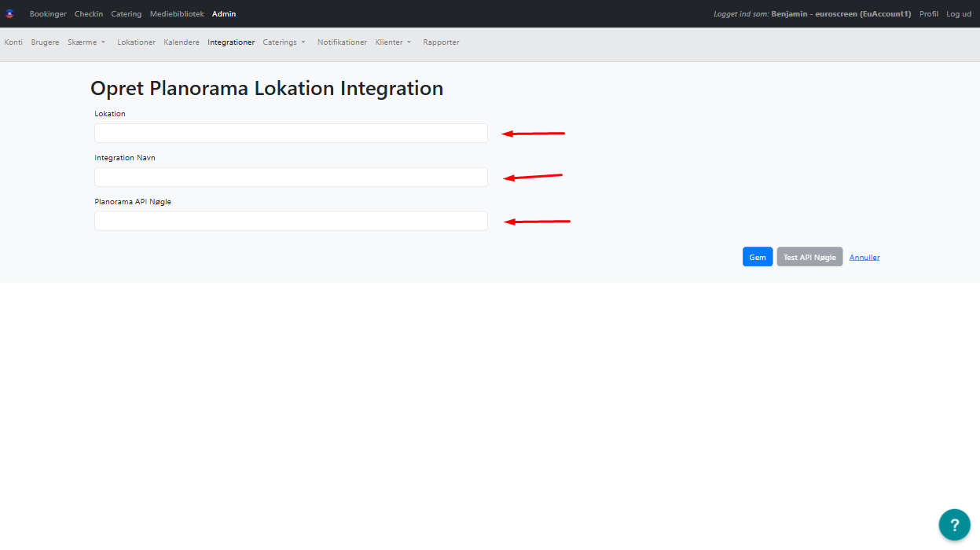Focus the Lokation input field
The image size is (980, 550).
[x=291, y=133]
